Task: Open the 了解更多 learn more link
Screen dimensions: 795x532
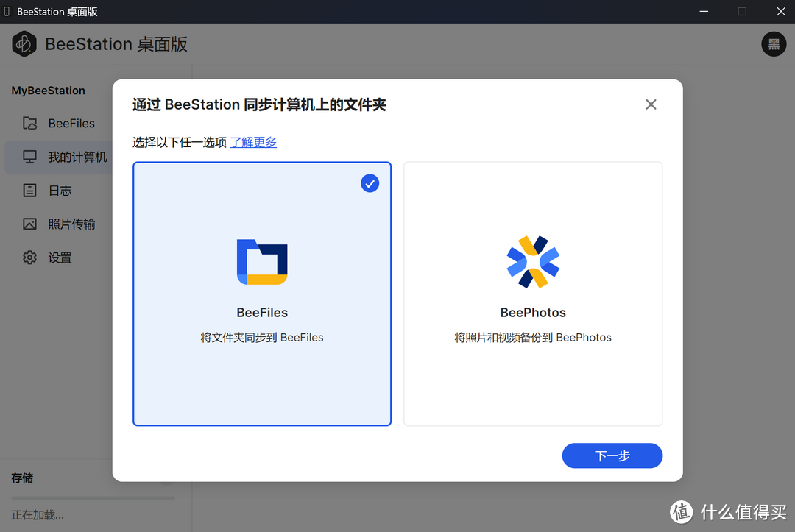Action: (253, 141)
